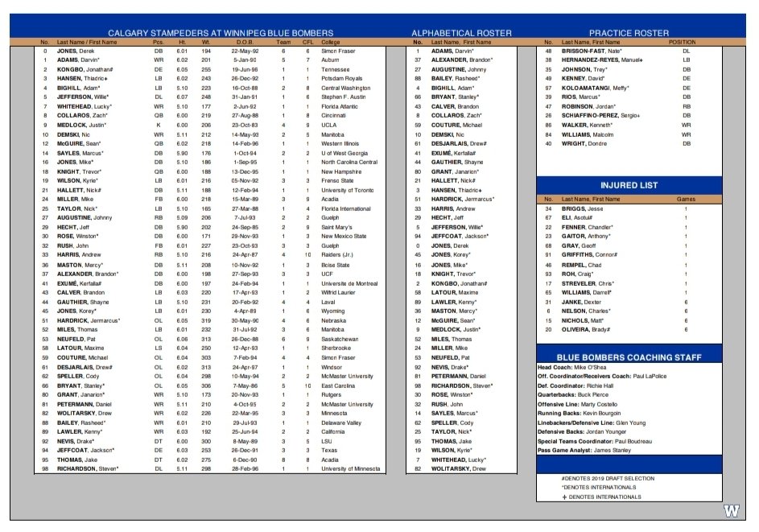
Task: Select 'KOLOAMATANGI, Meffy*' in the practice roster
Action: click(x=596, y=88)
